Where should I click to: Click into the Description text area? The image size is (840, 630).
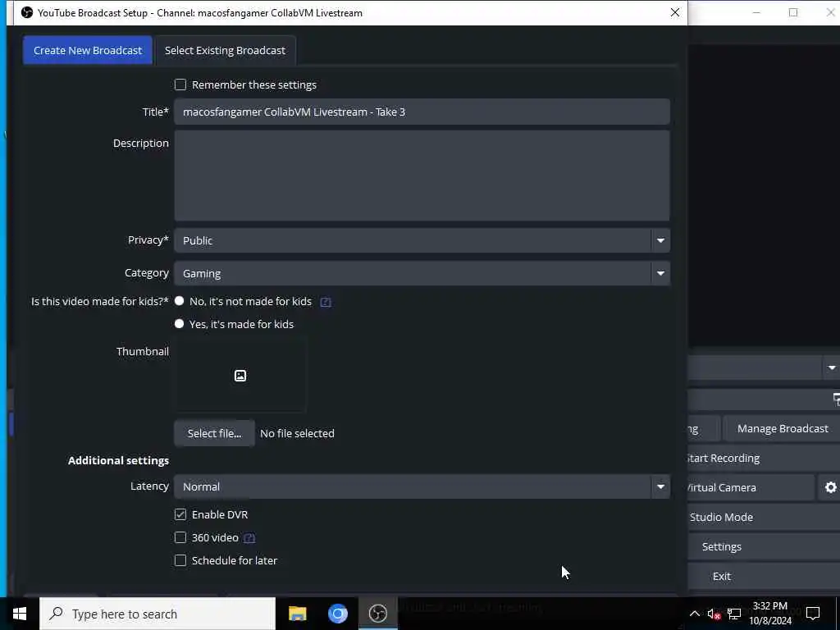(422, 176)
